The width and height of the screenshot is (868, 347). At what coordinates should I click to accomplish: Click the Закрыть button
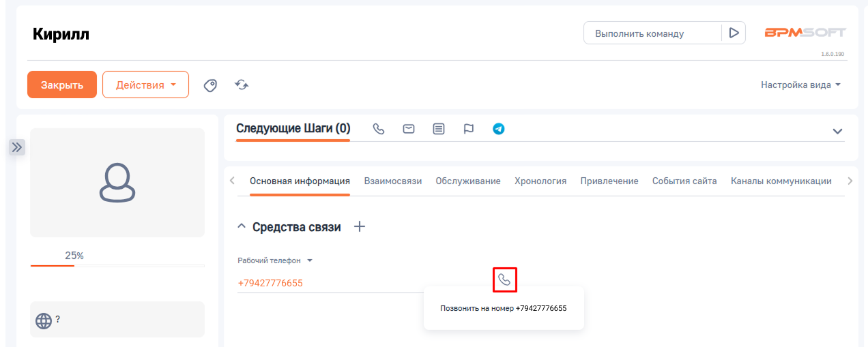pos(62,85)
